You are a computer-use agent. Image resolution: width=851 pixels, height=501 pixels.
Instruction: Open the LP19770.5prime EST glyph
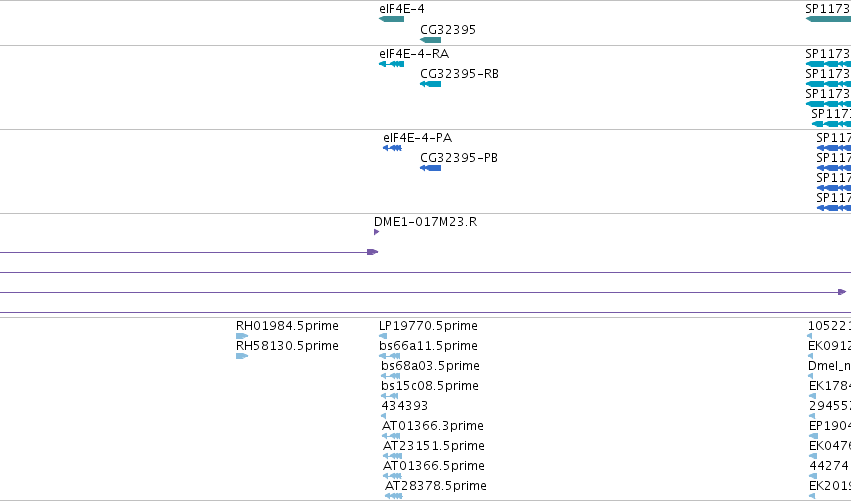(x=383, y=336)
